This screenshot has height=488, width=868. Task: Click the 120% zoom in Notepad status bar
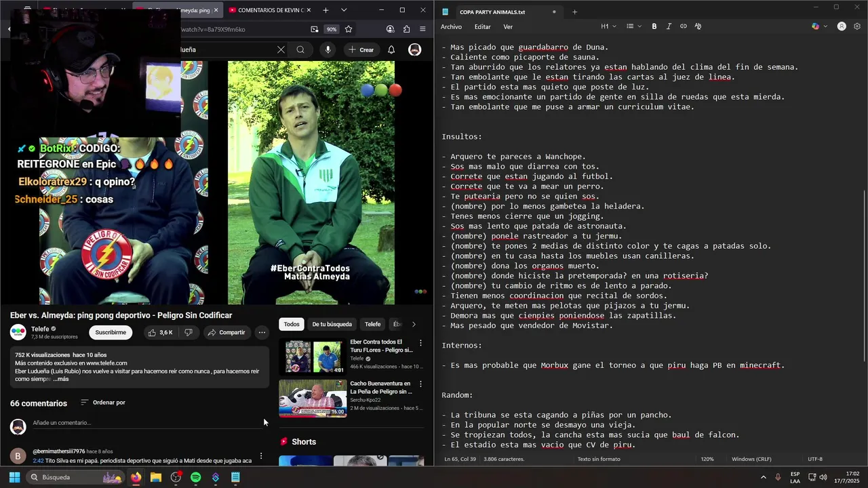coord(707,459)
